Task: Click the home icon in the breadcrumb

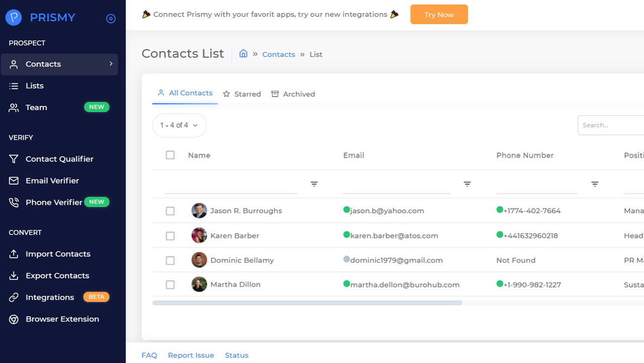Action: (x=243, y=54)
